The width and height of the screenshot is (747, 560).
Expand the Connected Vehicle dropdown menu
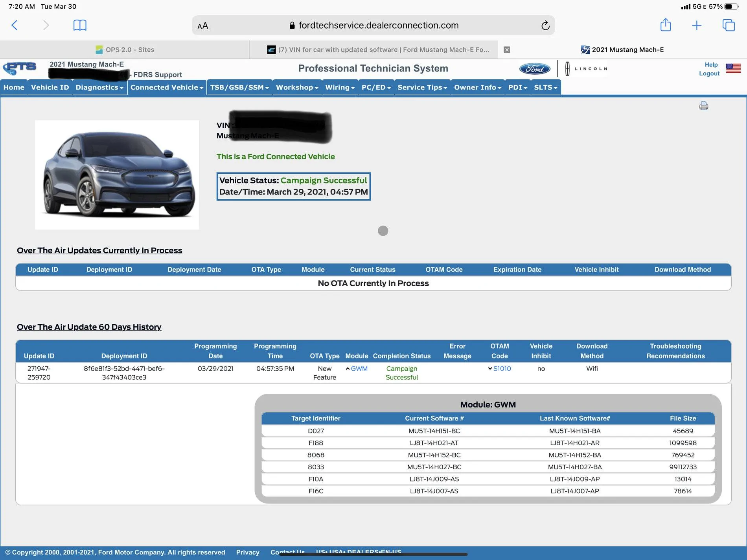(x=167, y=87)
